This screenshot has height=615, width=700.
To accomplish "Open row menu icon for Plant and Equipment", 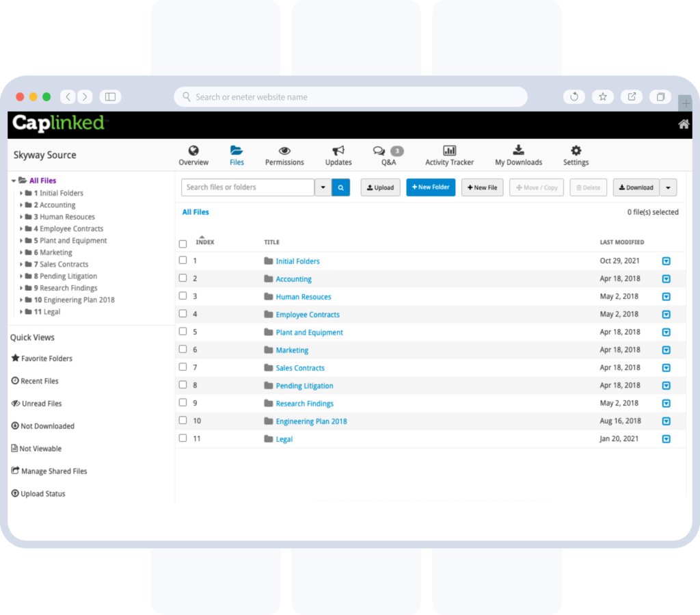I will coord(666,332).
